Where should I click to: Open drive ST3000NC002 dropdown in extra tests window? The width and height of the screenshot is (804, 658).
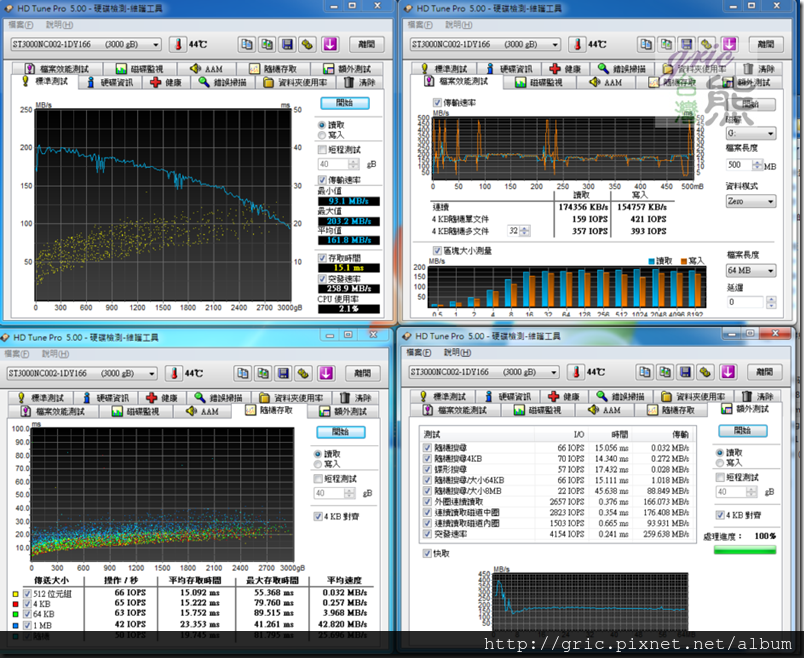(x=484, y=372)
